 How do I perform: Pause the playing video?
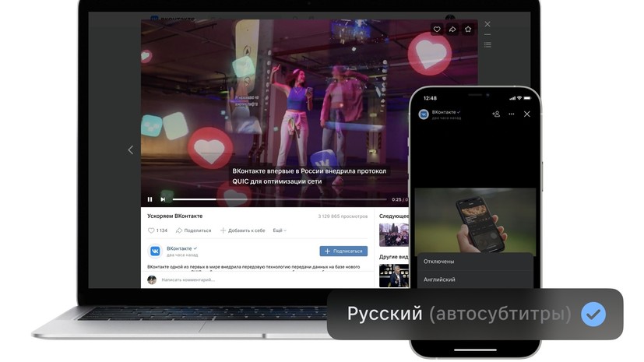pyautogui.click(x=150, y=199)
